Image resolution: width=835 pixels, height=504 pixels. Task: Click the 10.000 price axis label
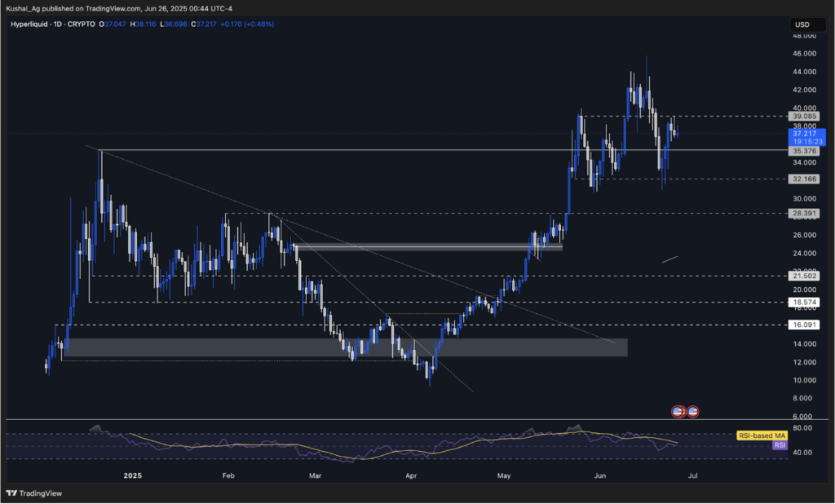804,380
